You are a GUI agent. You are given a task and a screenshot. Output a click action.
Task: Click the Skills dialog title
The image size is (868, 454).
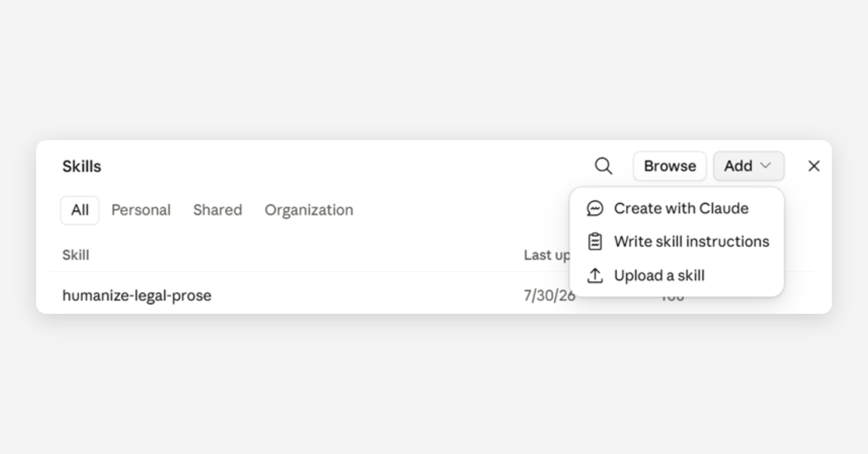point(82,166)
